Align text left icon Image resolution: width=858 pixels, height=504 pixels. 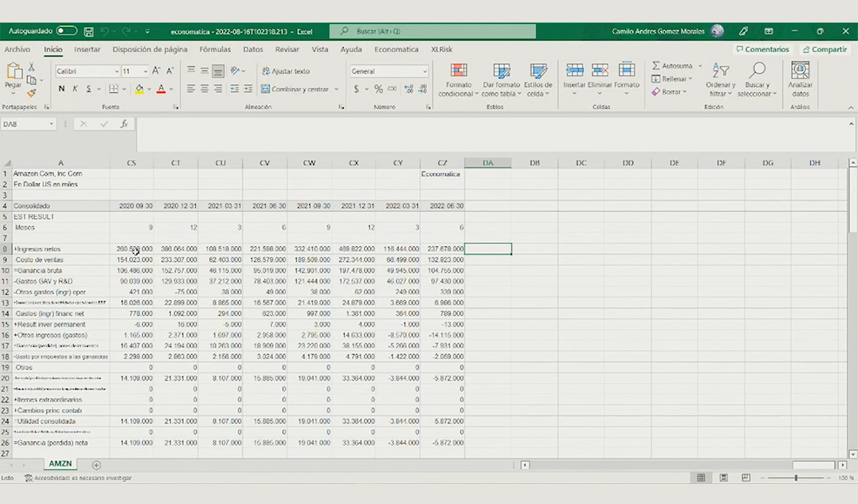(x=191, y=89)
